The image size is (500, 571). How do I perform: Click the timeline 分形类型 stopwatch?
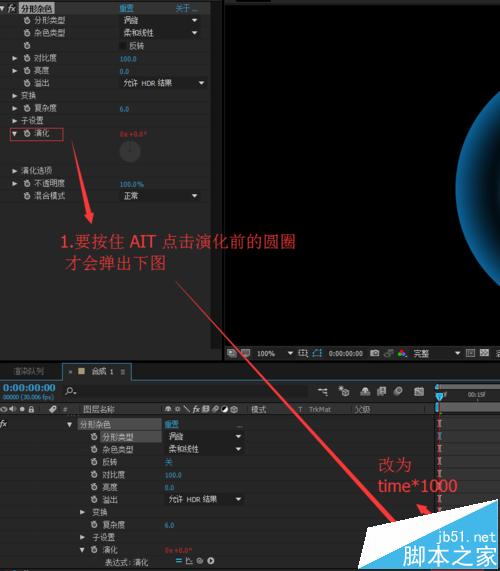(x=94, y=437)
